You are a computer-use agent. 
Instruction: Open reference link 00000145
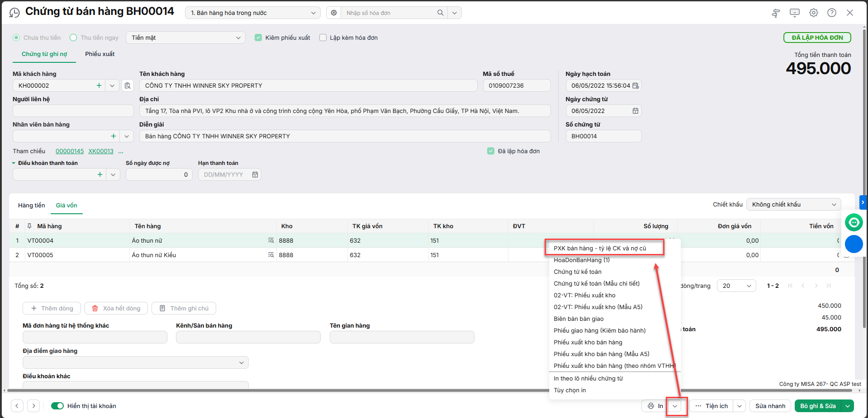(x=70, y=151)
